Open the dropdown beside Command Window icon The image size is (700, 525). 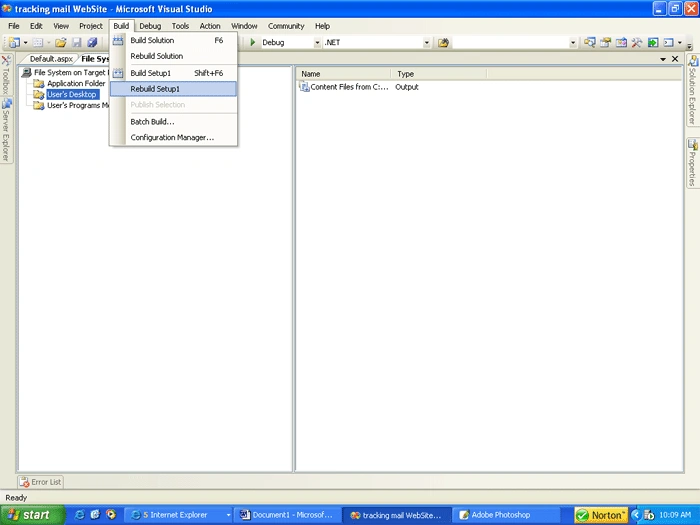click(x=680, y=43)
